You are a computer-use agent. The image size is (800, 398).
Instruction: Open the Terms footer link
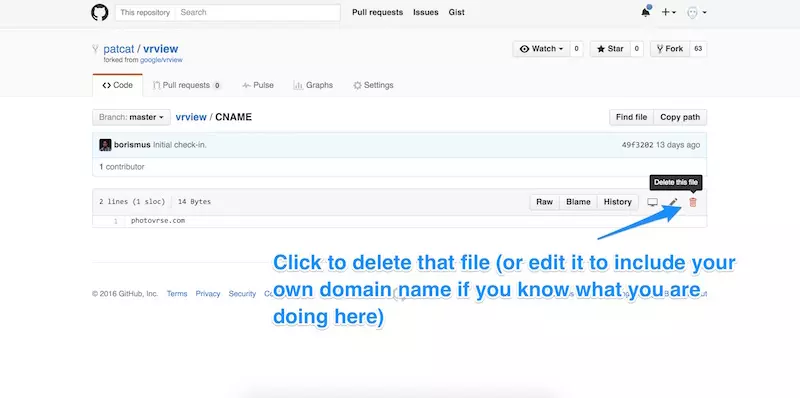coord(177,294)
